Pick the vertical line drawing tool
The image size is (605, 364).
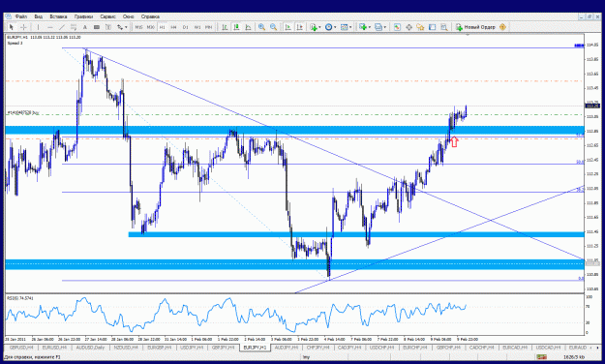click(38, 27)
